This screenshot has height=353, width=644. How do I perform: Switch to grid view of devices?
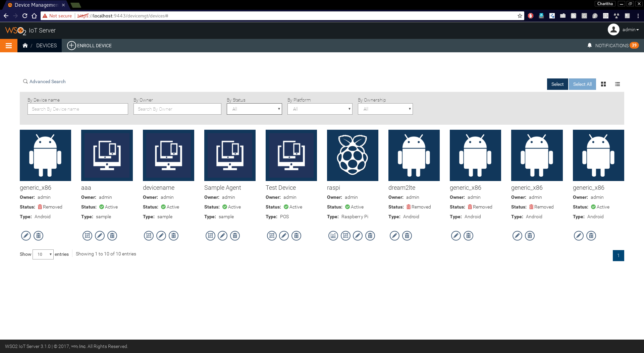603,84
